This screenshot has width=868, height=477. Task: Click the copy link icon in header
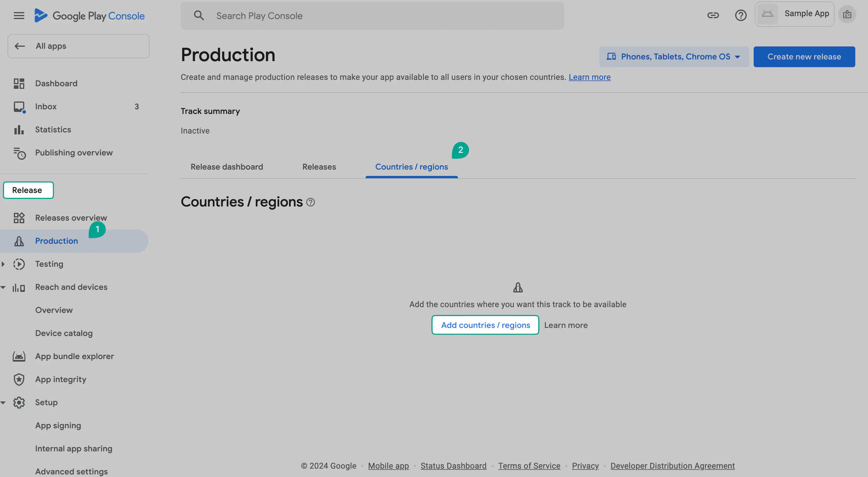click(x=713, y=16)
